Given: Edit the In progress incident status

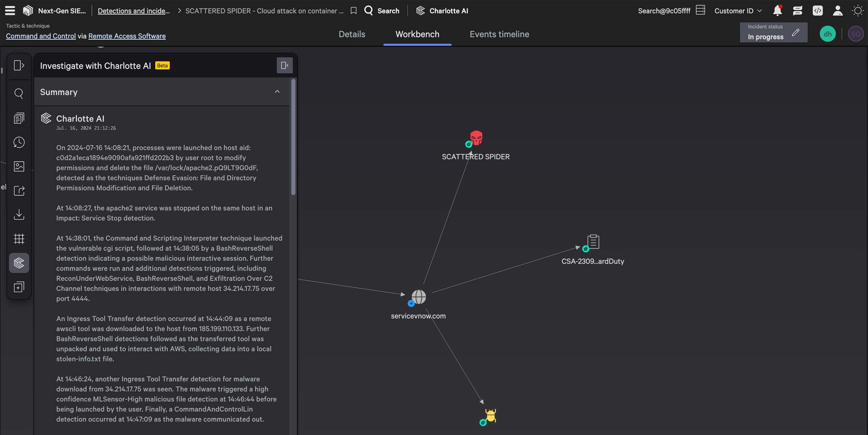Looking at the screenshot, I should [796, 33].
